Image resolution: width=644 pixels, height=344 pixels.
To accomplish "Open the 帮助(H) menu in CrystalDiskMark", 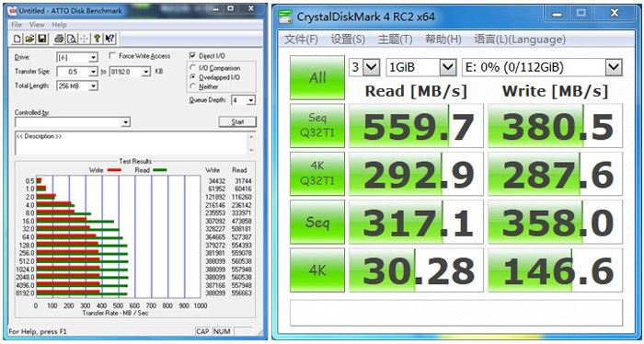I will (443, 40).
